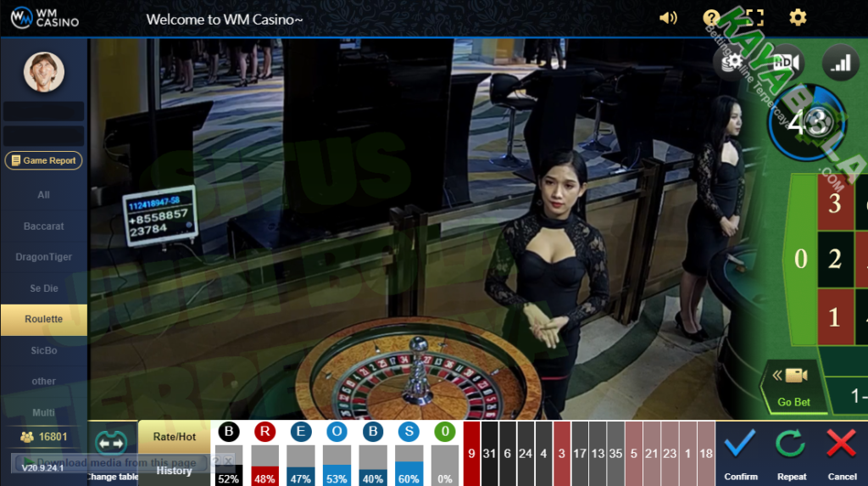Select DragonTiger in the game sidebar
Image resolution: width=868 pixels, height=486 pixels.
click(x=43, y=257)
